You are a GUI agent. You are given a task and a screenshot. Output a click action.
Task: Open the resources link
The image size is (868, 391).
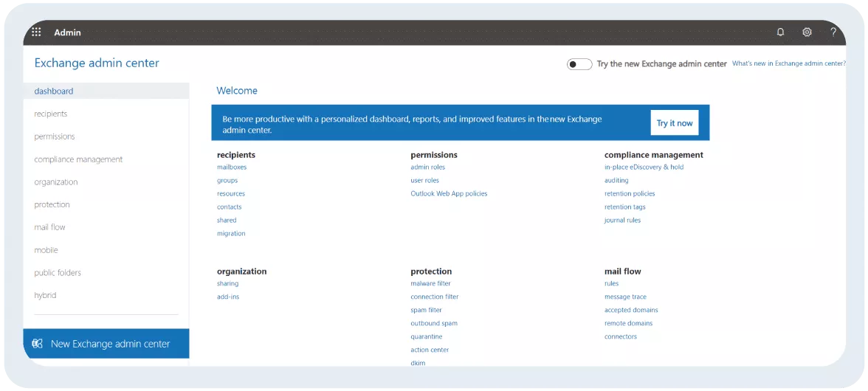pyautogui.click(x=231, y=193)
